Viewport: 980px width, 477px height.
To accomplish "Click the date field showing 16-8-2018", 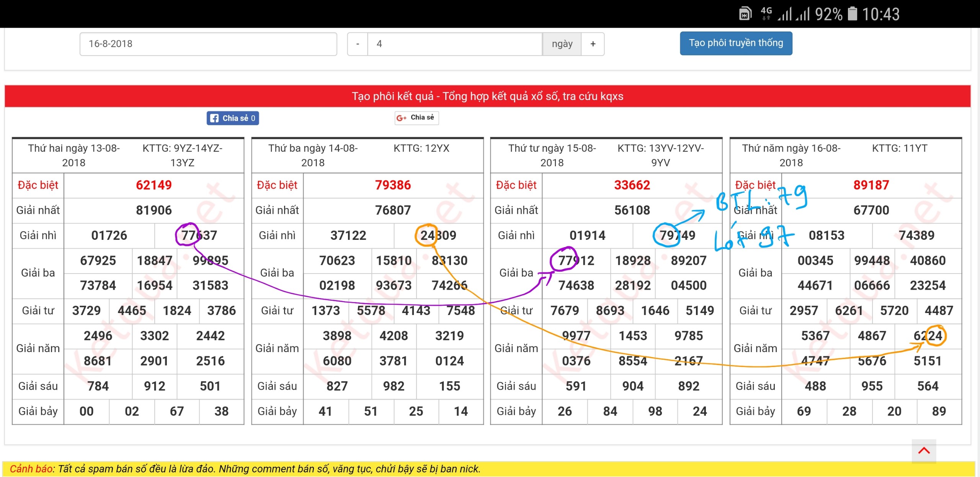I will (208, 44).
